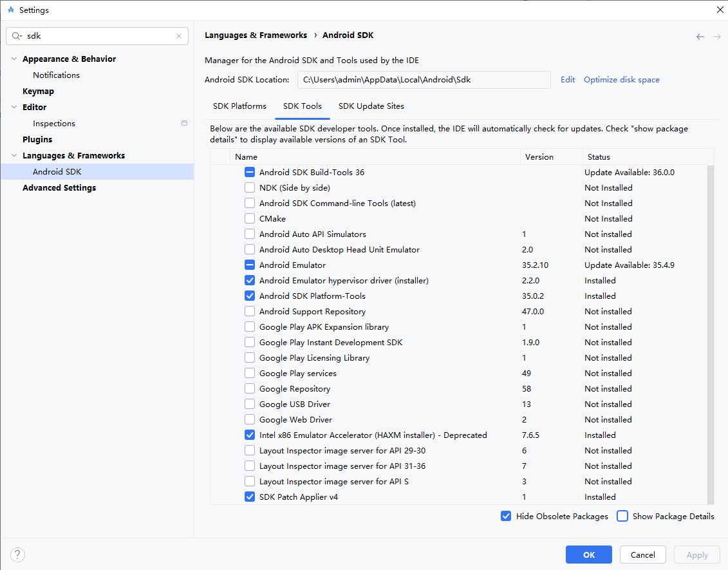The width and height of the screenshot is (728, 570).
Task: Click Google Play APK Expansion library text
Action: coord(324,327)
